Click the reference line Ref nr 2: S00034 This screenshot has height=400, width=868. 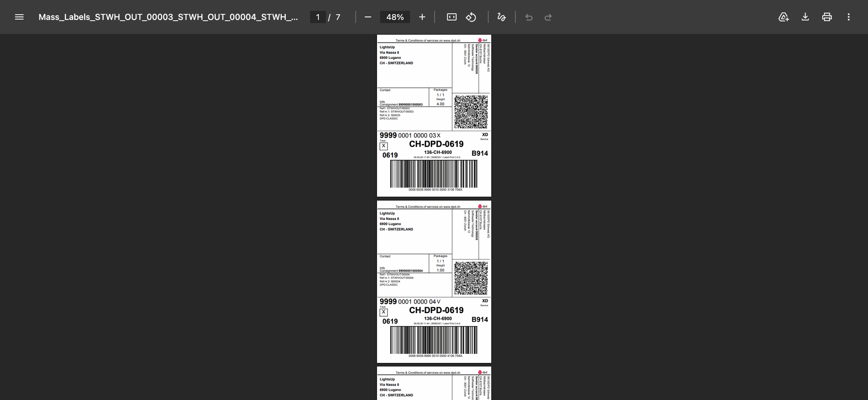point(390,281)
